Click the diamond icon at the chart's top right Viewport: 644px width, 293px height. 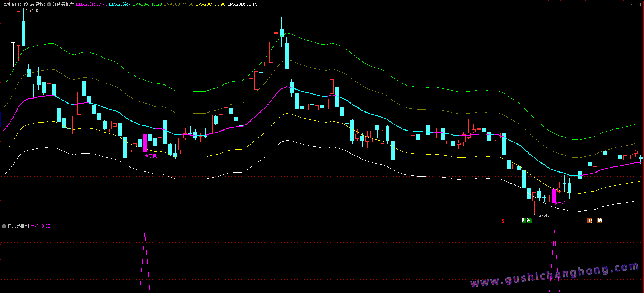[x=633, y=5]
